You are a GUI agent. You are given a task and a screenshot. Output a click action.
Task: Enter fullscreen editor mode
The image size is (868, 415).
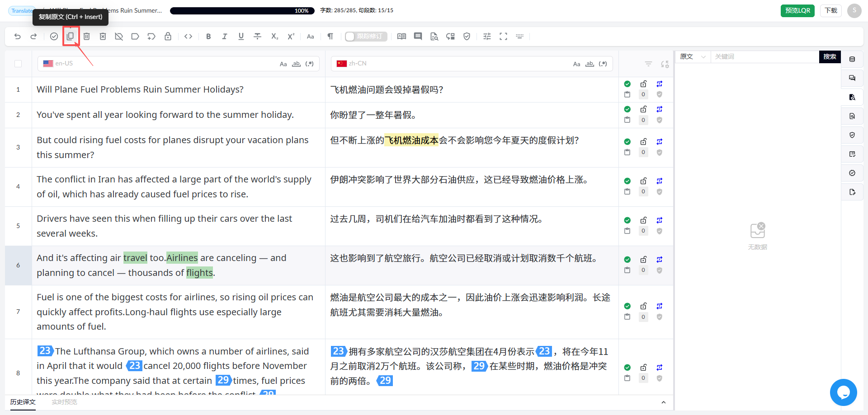(503, 37)
